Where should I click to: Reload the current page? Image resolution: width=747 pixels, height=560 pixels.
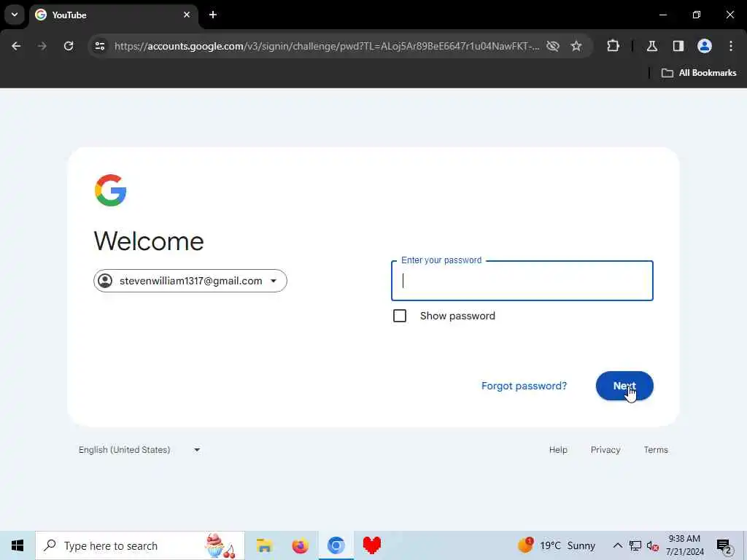[x=69, y=46]
